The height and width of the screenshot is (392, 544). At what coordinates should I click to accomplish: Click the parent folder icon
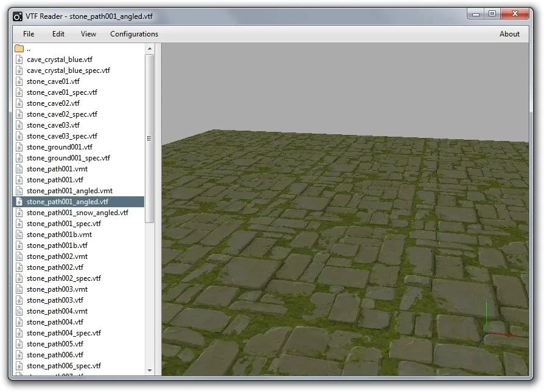(19, 49)
